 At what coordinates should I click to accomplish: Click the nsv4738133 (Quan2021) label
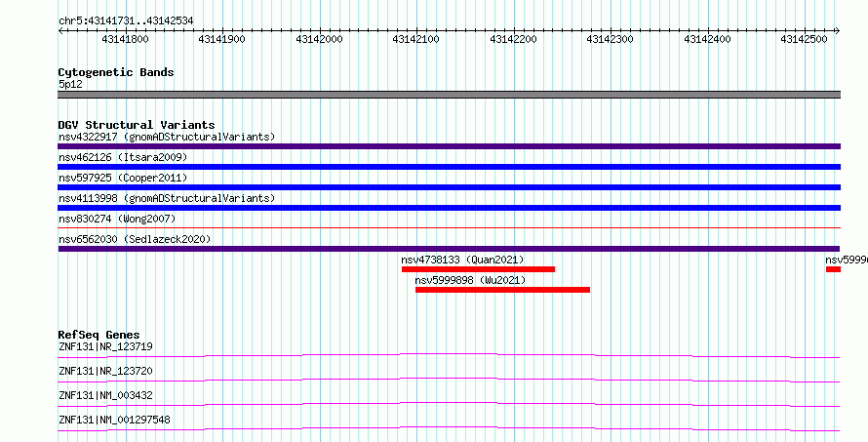click(463, 260)
